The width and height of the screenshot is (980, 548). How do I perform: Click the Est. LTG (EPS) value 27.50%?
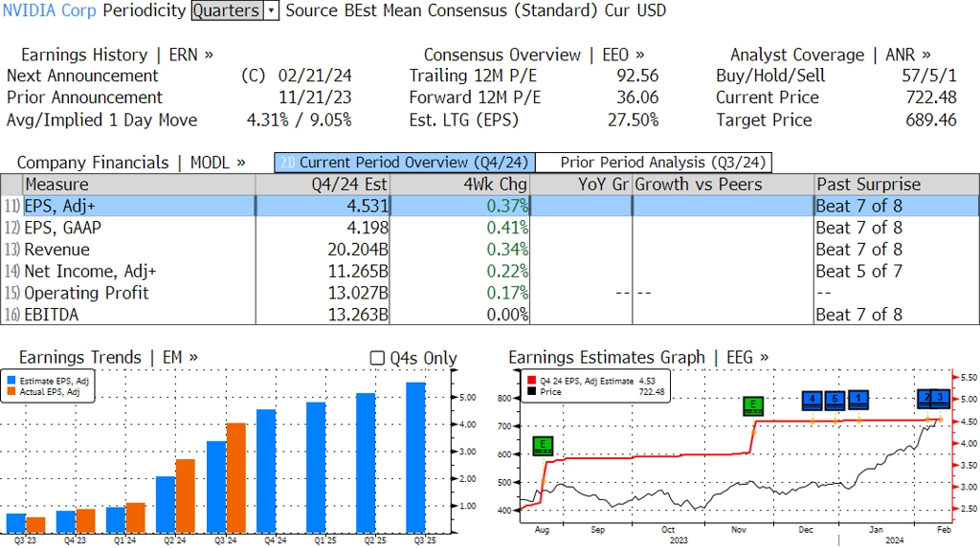pos(634,120)
